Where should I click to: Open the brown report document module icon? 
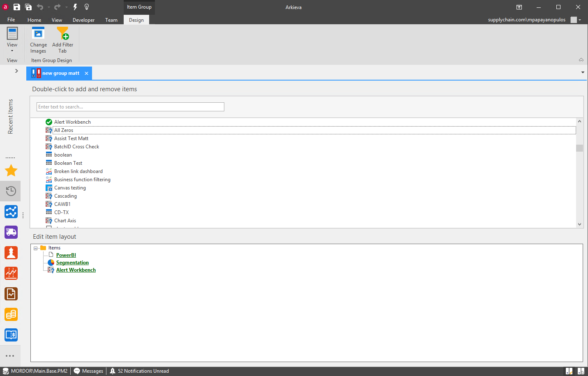point(11,294)
